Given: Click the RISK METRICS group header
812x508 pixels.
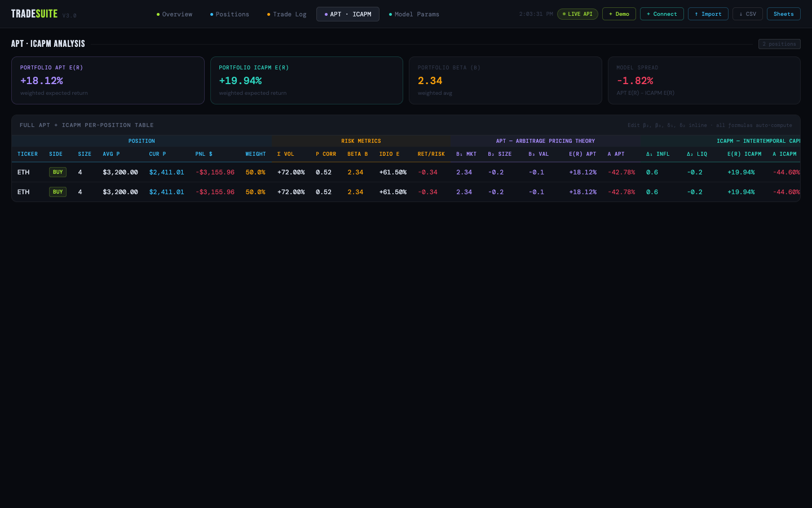Looking at the screenshot, I should coord(361,141).
